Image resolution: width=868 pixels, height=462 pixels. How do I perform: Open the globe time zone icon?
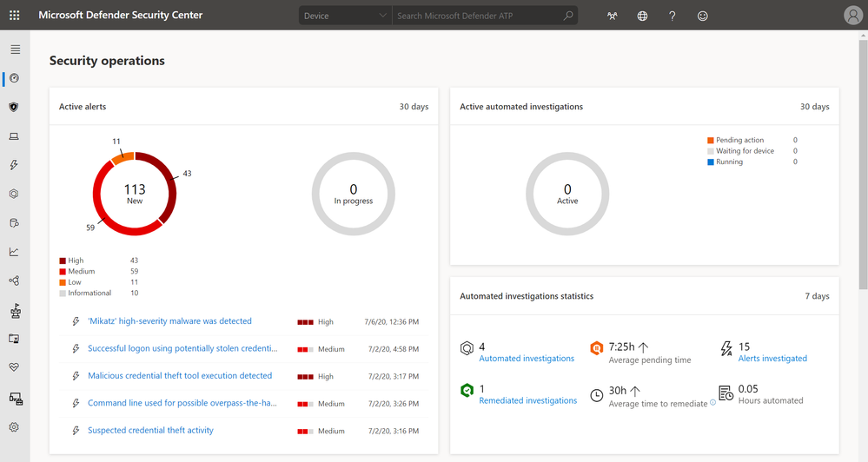point(642,16)
